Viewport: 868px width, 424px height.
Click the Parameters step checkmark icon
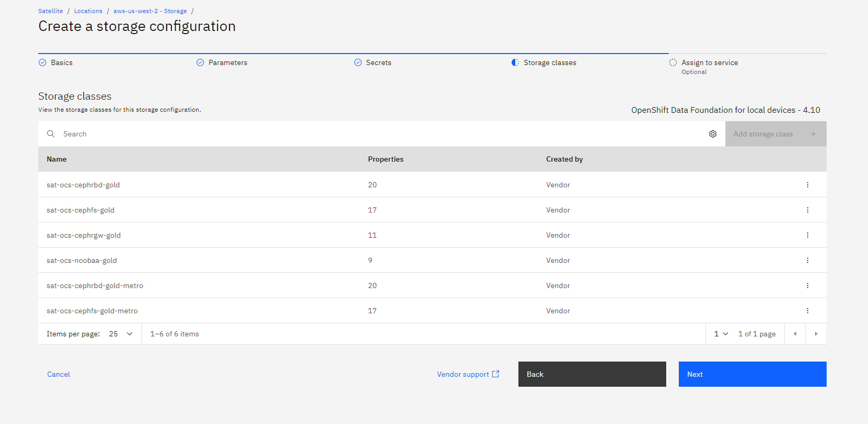point(200,62)
